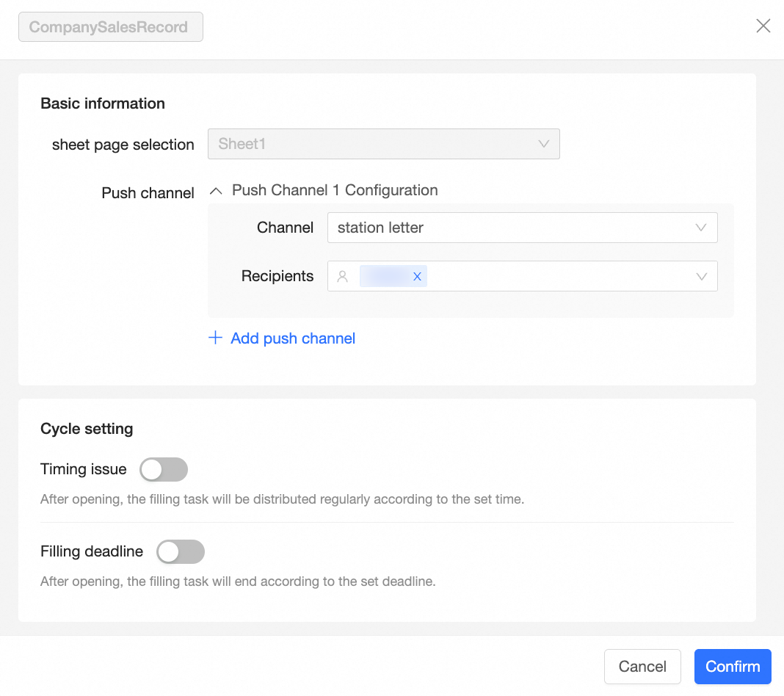Viewport: 784px width, 696px height.
Task: Open the Channel dropdown arrow
Action: coord(701,228)
